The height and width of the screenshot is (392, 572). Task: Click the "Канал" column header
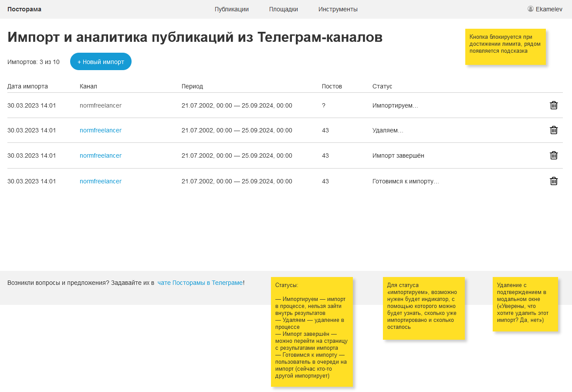(x=88, y=86)
